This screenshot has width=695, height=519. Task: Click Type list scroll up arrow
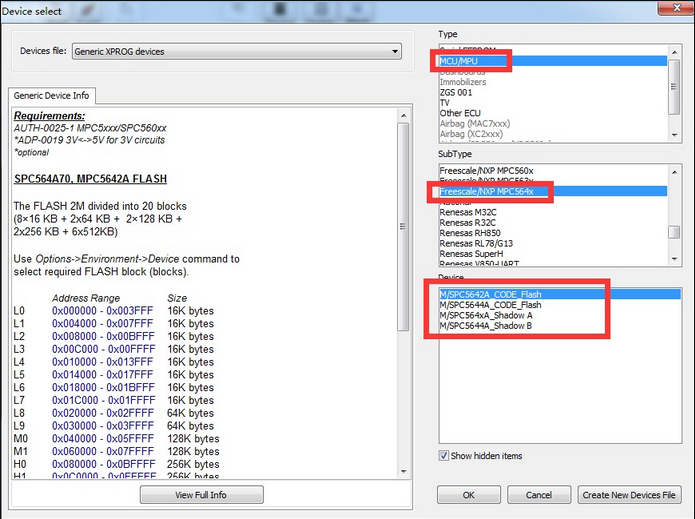tap(674, 52)
